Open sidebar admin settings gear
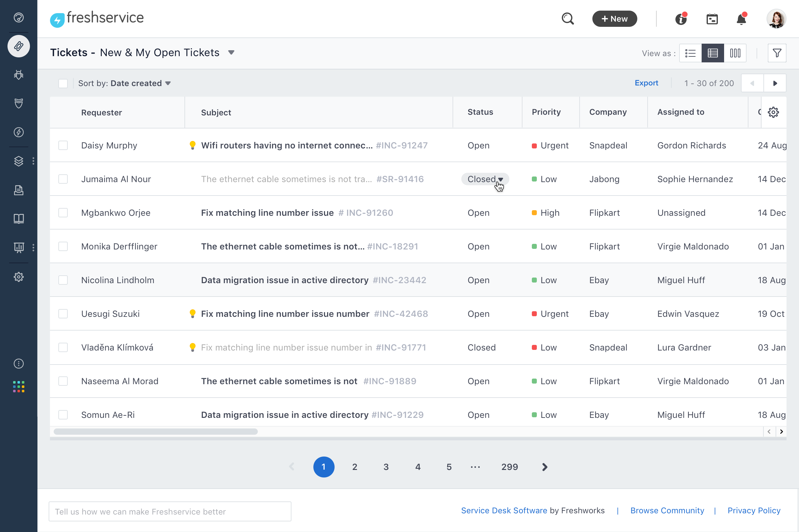The width and height of the screenshot is (799, 532). click(19, 277)
